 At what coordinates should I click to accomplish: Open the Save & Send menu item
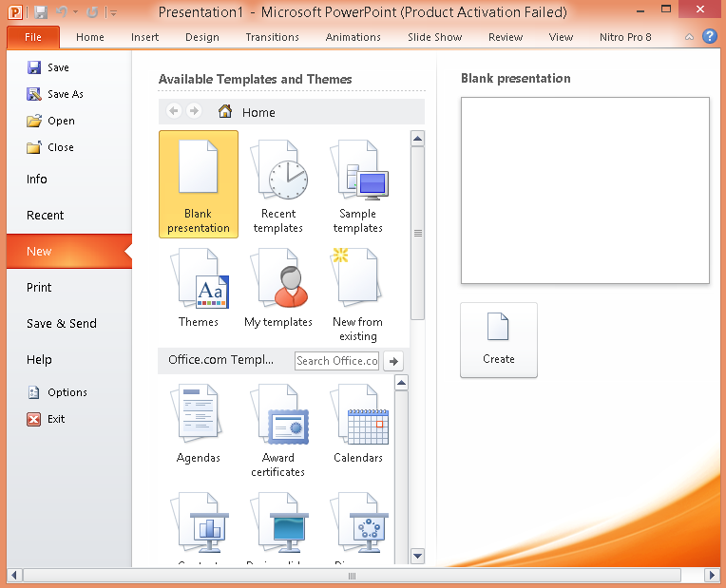coord(62,324)
